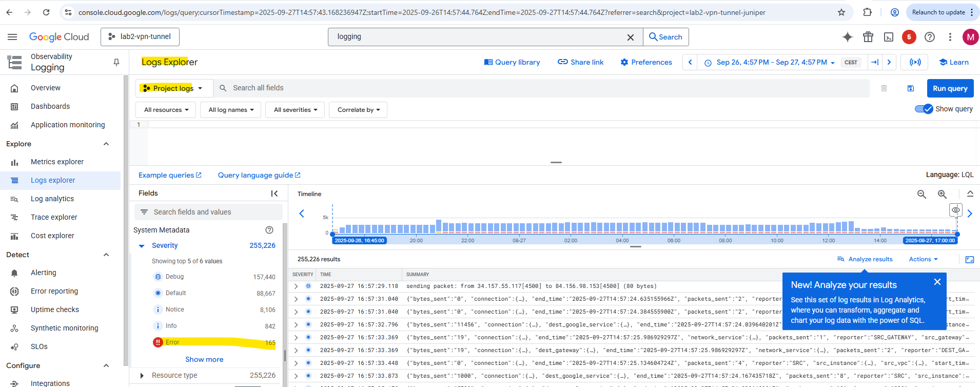The image size is (980, 387).
Task: Open the All resources dropdown
Action: [166, 110]
